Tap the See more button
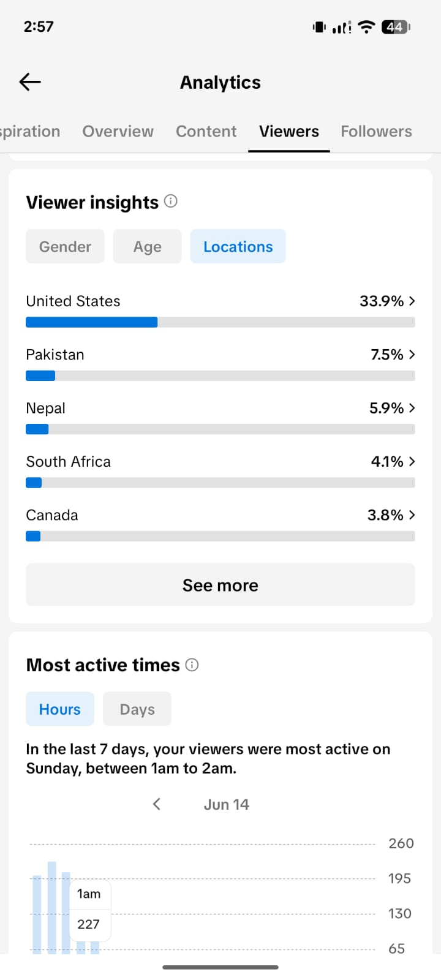The height and width of the screenshot is (980, 441). (221, 585)
